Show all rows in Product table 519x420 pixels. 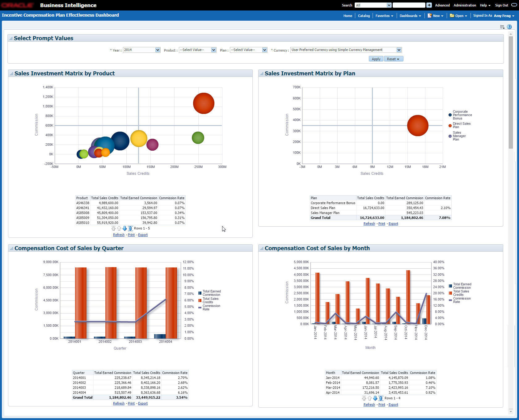point(130,229)
